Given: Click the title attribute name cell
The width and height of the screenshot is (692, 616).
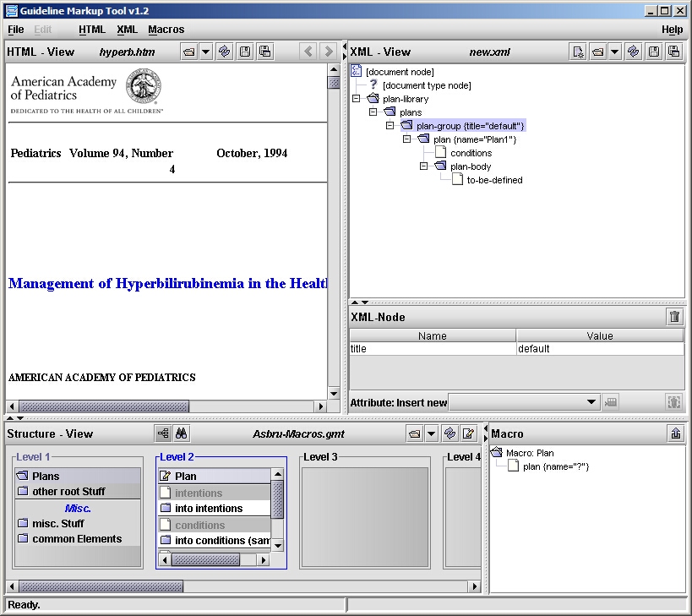Looking at the screenshot, I should (x=433, y=349).
